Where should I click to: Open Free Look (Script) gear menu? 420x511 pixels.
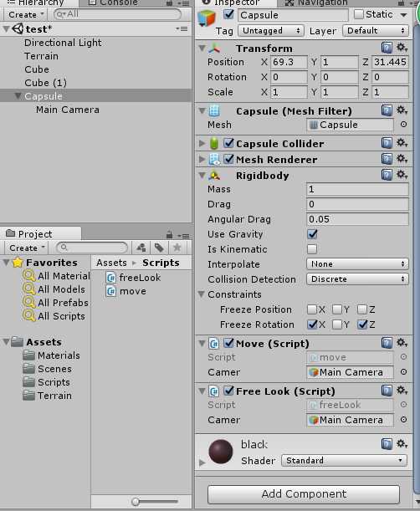click(402, 390)
